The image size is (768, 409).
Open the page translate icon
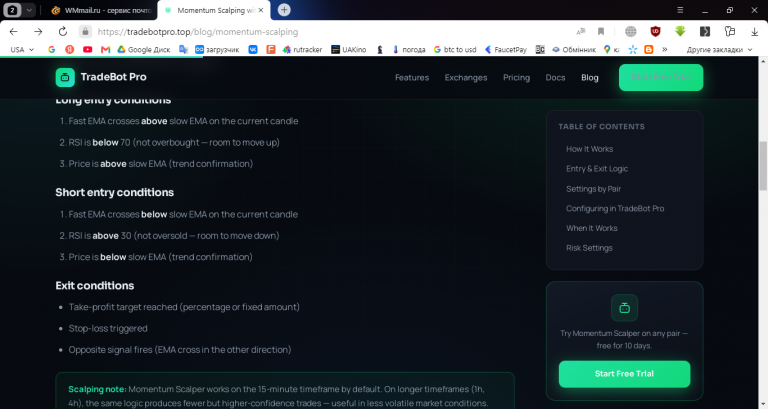581,32
